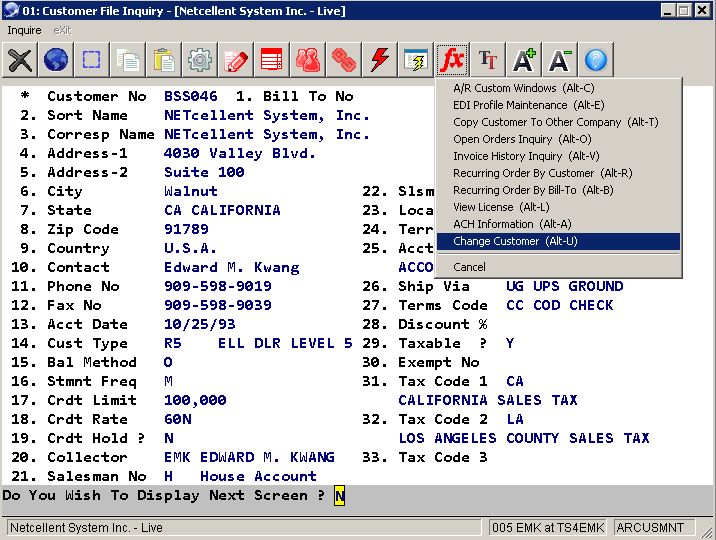Open the eXit menu

click(x=62, y=31)
